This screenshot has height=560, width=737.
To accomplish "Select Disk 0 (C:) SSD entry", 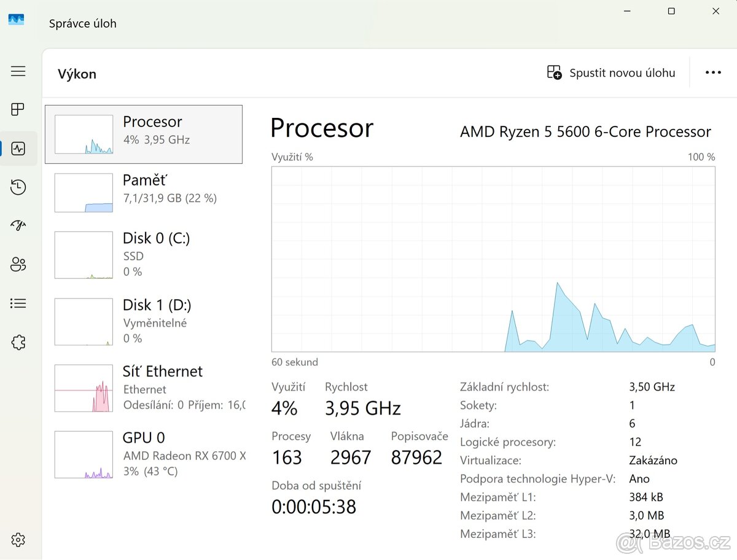I will coord(144,254).
